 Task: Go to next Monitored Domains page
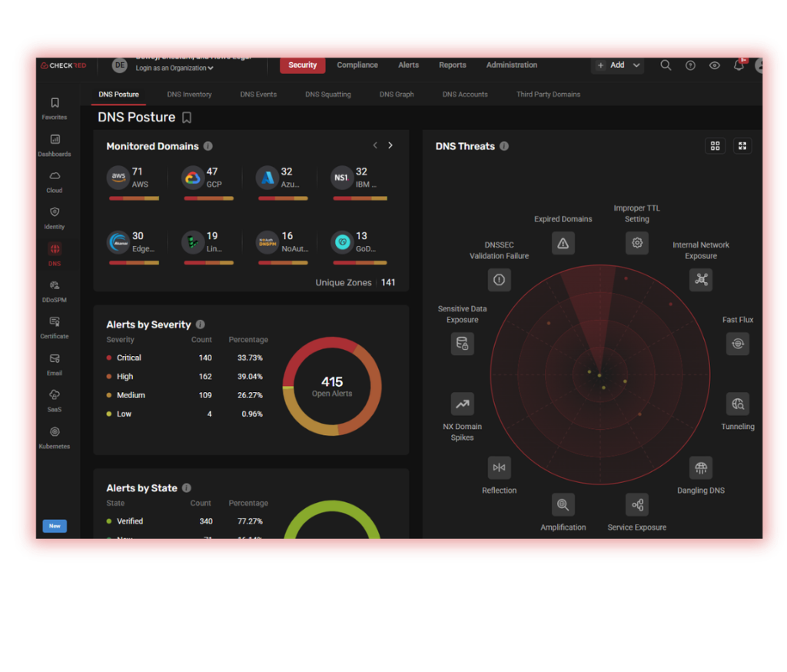(390, 145)
